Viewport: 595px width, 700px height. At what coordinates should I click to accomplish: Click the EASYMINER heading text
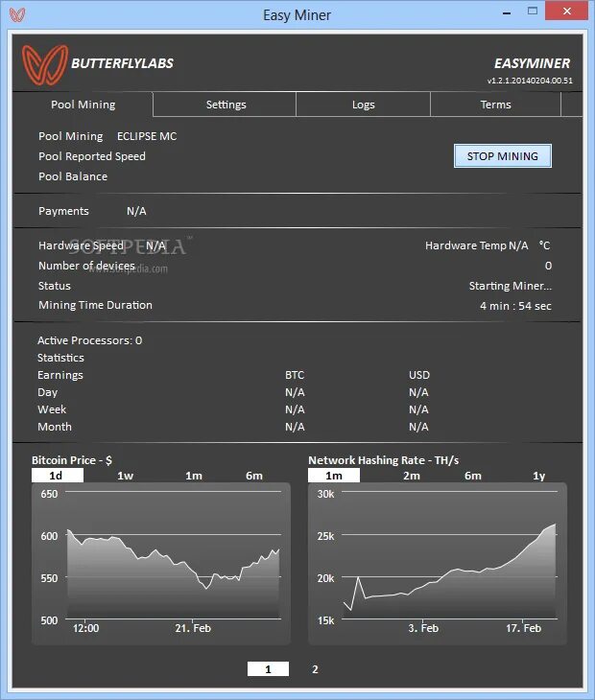(x=532, y=63)
